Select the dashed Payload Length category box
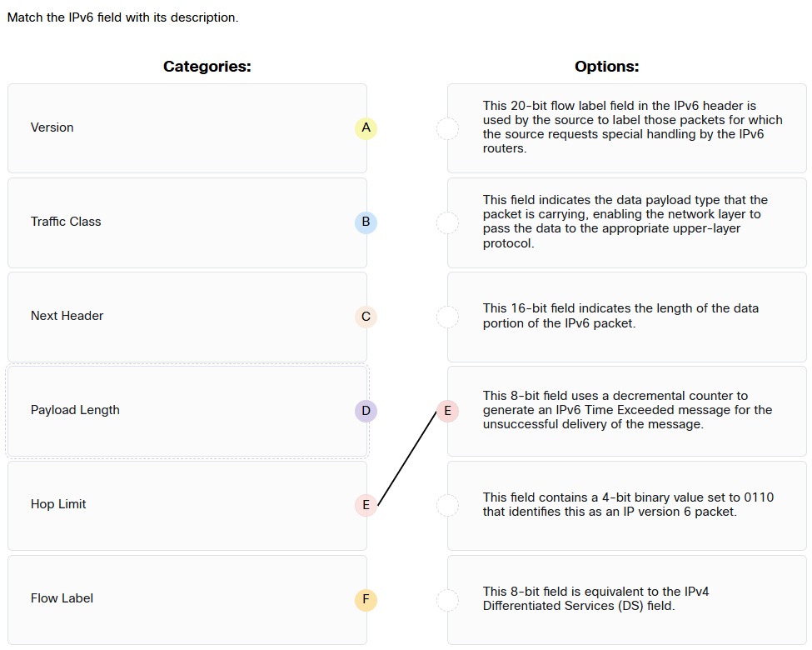812x650 pixels. (187, 410)
